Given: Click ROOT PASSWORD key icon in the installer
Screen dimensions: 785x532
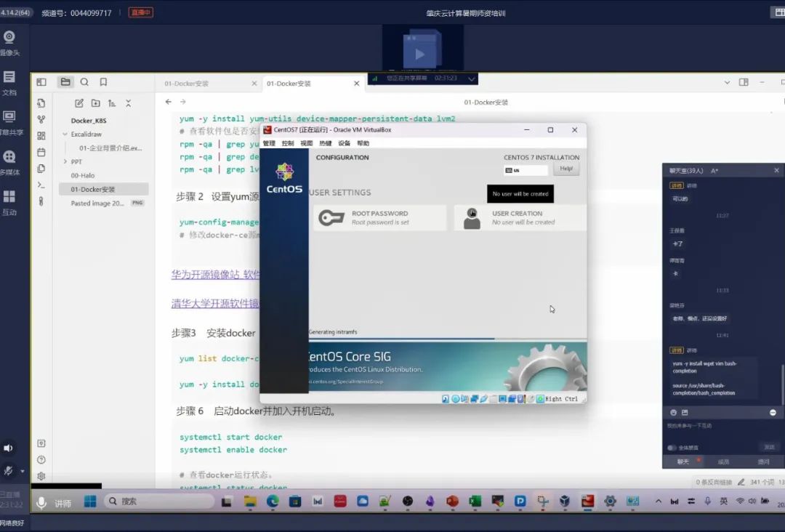Looking at the screenshot, I should pos(331,218).
